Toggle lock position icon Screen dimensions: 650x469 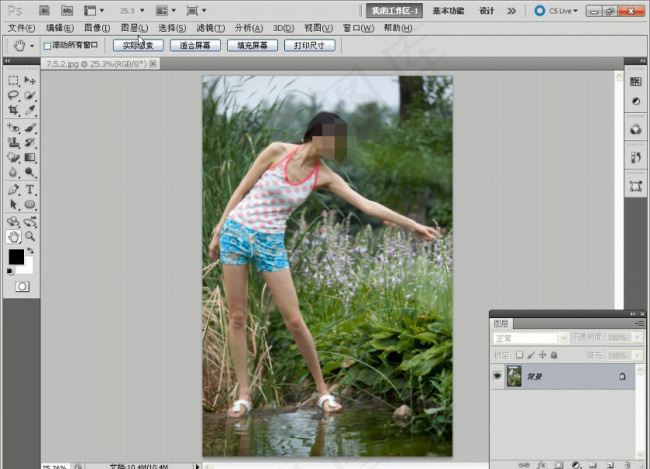click(x=542, y=355)
